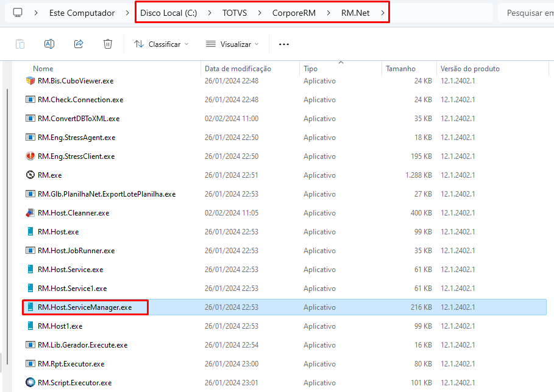Expand chevron after Este Computador

point(127,13)
